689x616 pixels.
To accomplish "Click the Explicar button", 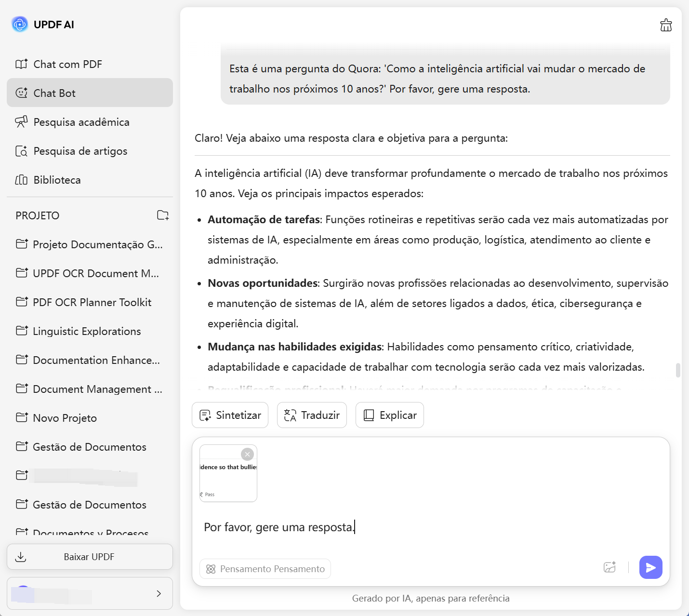I will [x=389, y=415].
